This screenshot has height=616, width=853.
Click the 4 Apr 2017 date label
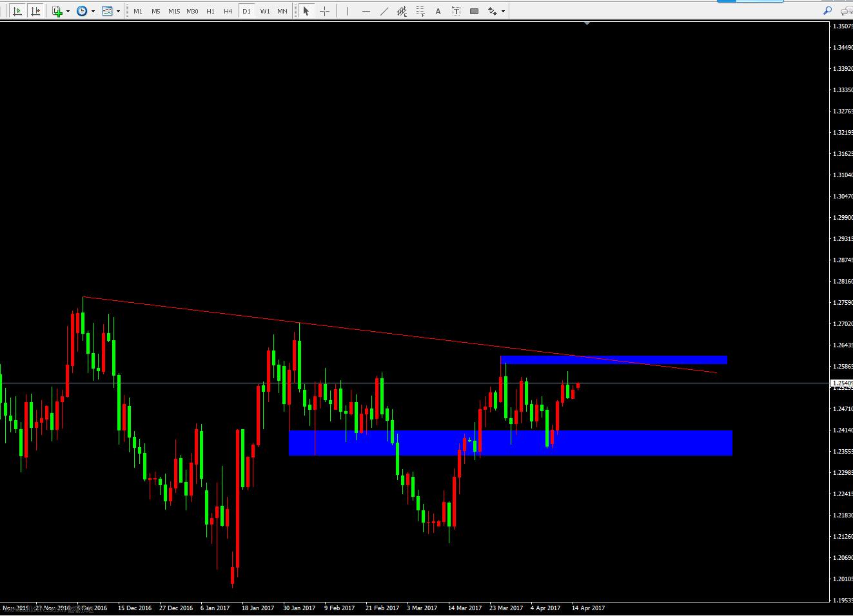(545, 608)
